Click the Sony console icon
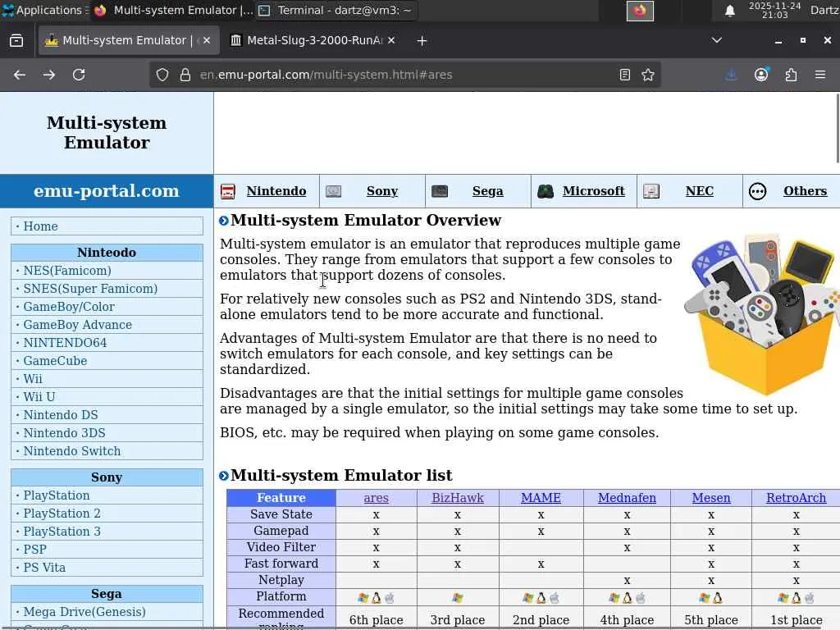 coord(333,191)
